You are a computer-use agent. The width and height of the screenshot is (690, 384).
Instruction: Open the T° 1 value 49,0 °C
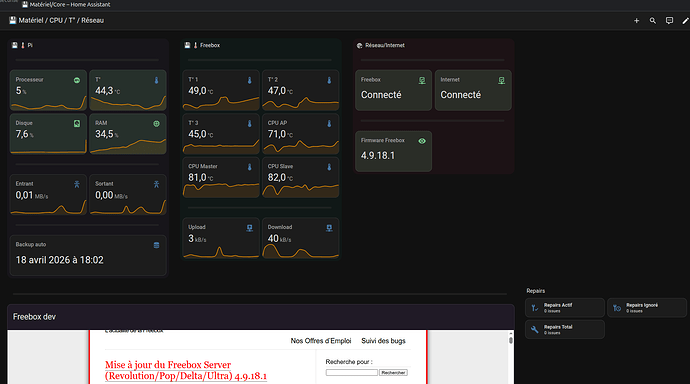pos(201,91)
